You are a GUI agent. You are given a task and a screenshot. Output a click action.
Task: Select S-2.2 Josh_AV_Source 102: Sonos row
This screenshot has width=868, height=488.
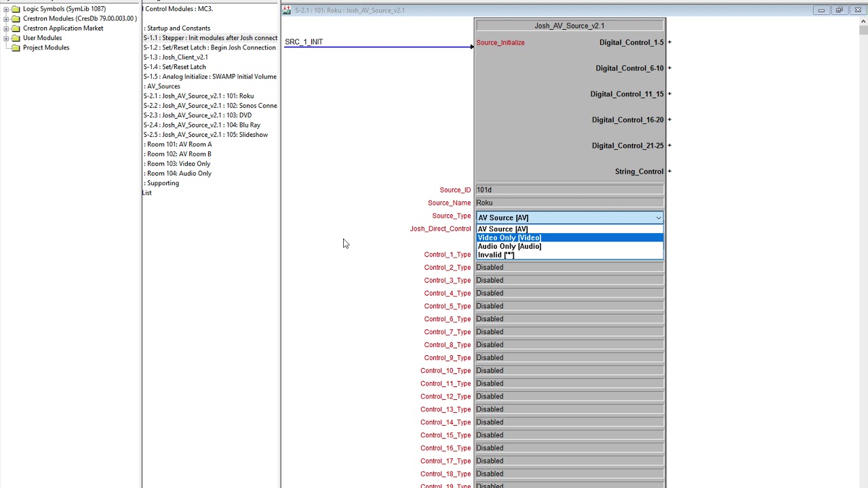point(210,106)
